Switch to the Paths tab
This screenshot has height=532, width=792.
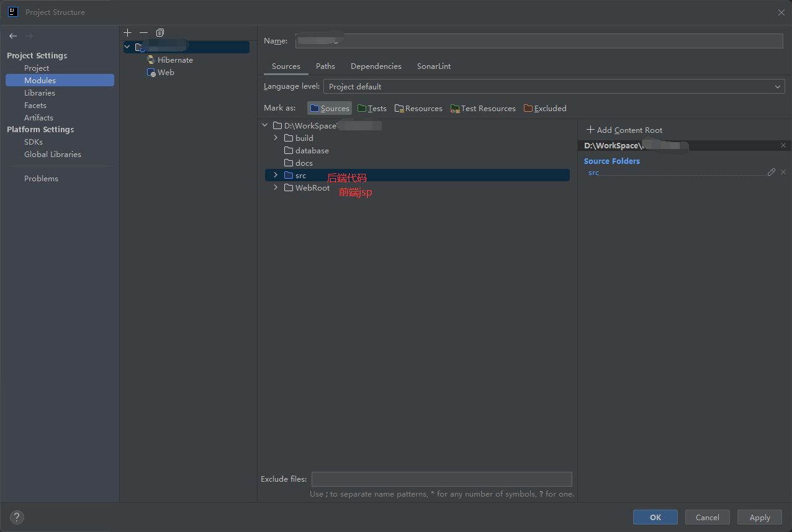click(x=325, y=66)
